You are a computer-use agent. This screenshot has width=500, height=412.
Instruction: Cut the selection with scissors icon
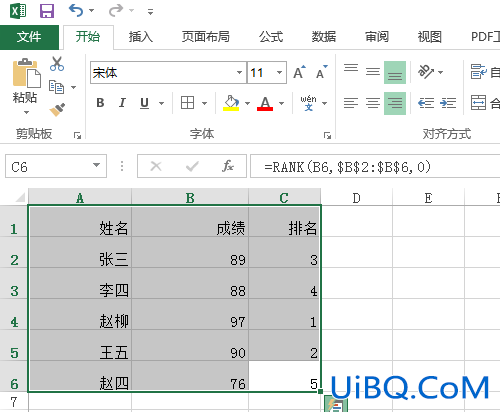tap(57, 64)
